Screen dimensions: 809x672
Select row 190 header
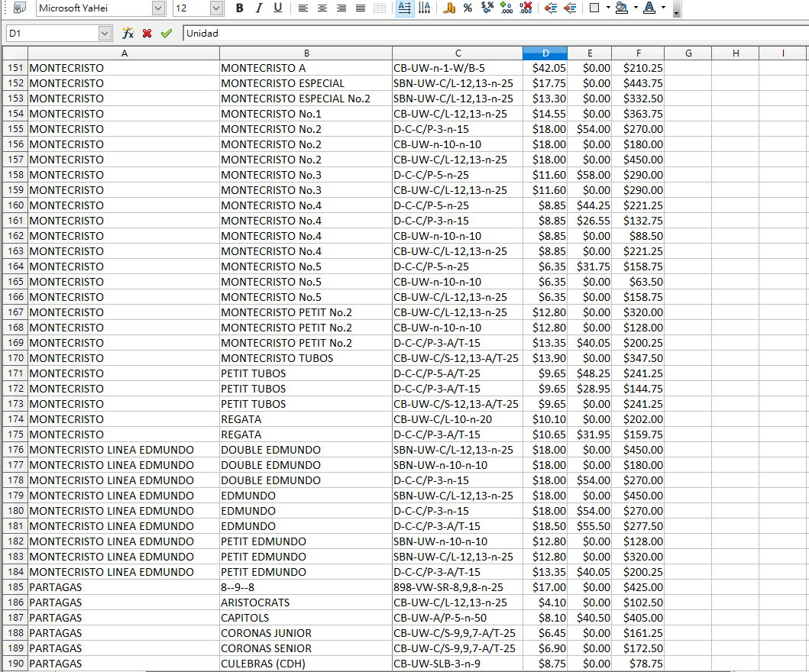(x=15, y=664)
